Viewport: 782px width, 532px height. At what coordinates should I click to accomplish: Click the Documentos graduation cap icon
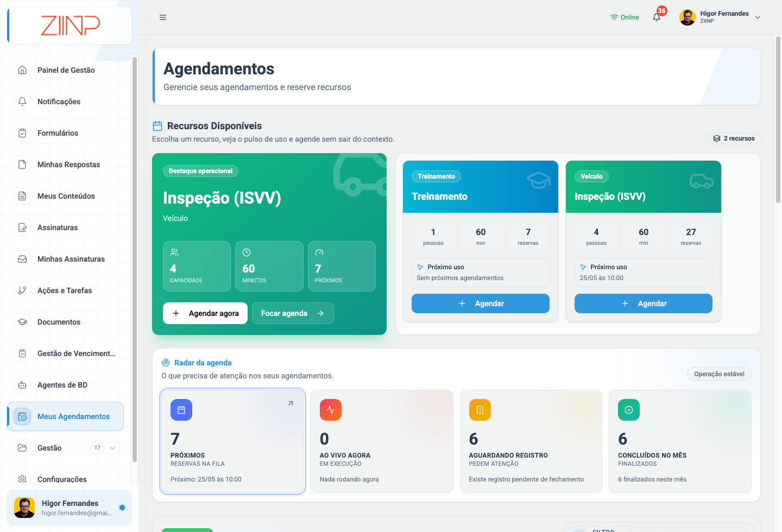pos(22,322)
